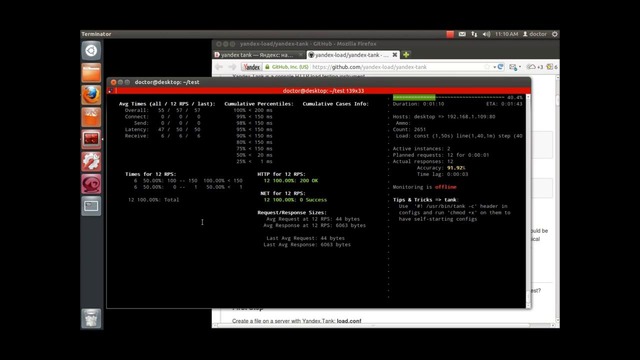Image resolution: width=640 pixels, height=360 pixels.
Task: Launch Firefox from the Unity launcher
Action: click(x=91, y=95)
